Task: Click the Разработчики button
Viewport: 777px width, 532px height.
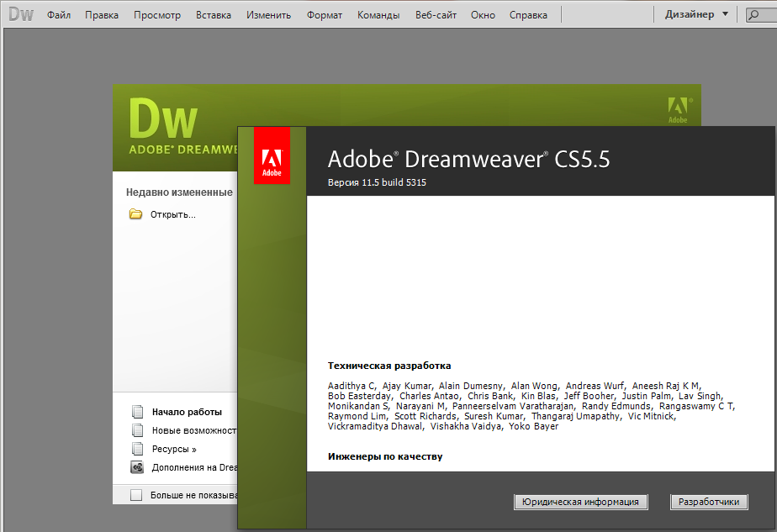Action: (x=709, y=502)
